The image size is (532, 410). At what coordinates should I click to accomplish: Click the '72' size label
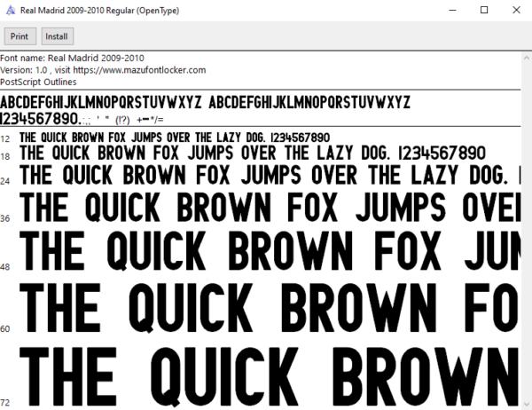tap(5, 403)
